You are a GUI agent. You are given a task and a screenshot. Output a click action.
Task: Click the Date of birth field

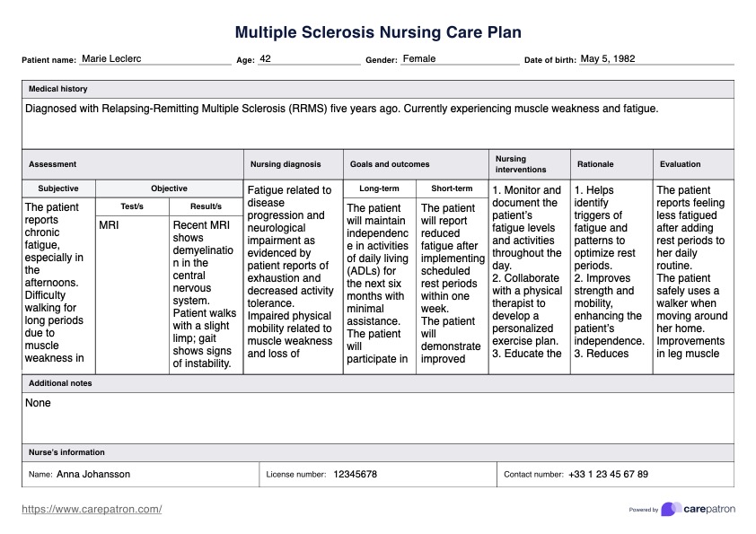[655, 59]
